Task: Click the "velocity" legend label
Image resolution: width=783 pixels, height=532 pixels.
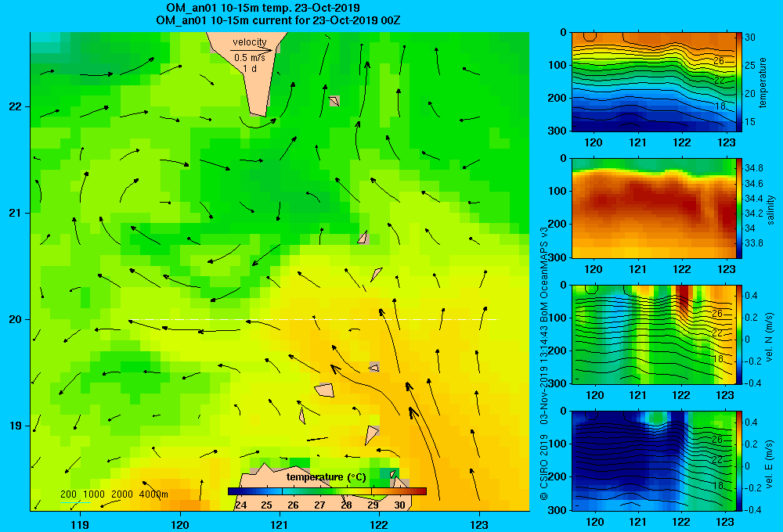Action: (250, 42)
